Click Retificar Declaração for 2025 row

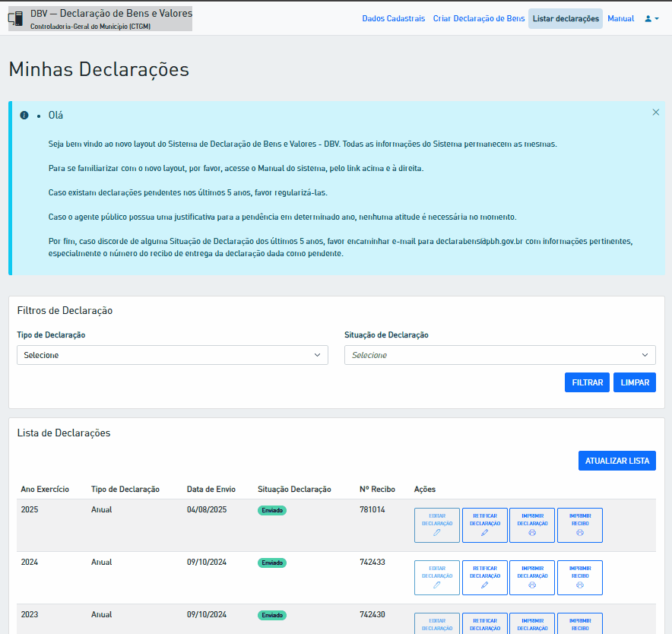pyautogui.click(x=485, y=525)
